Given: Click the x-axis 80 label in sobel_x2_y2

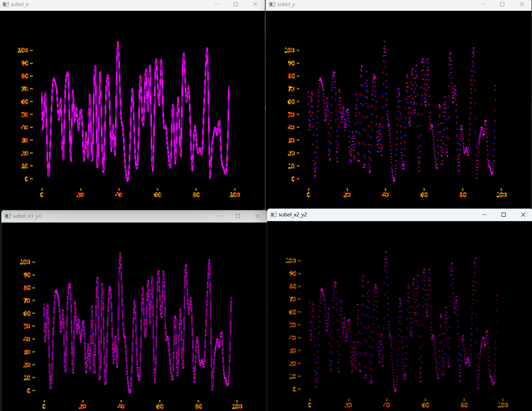Looking at the screenshot, I should click(x=464, y=405).
